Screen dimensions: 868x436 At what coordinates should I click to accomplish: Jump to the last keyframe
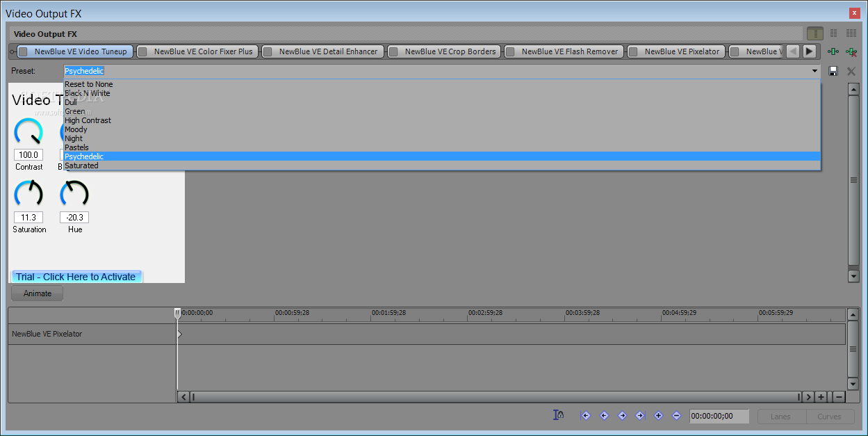[x=640, y=415]
